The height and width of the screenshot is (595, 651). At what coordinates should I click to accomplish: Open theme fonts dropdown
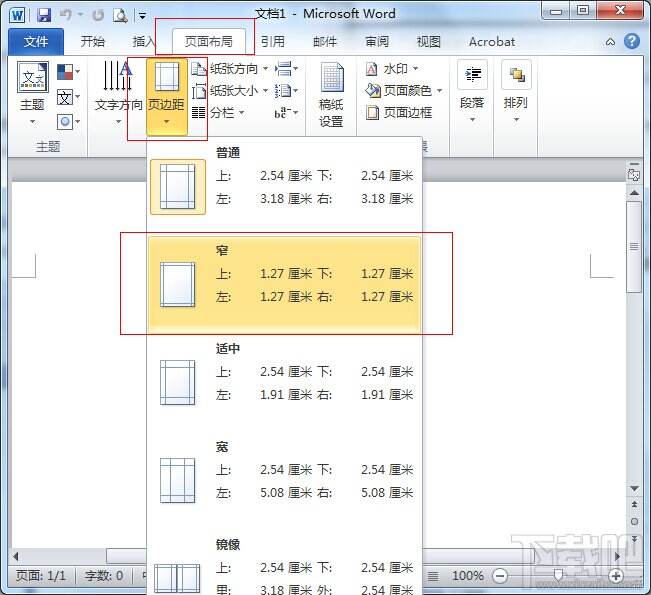click(68, 97)
